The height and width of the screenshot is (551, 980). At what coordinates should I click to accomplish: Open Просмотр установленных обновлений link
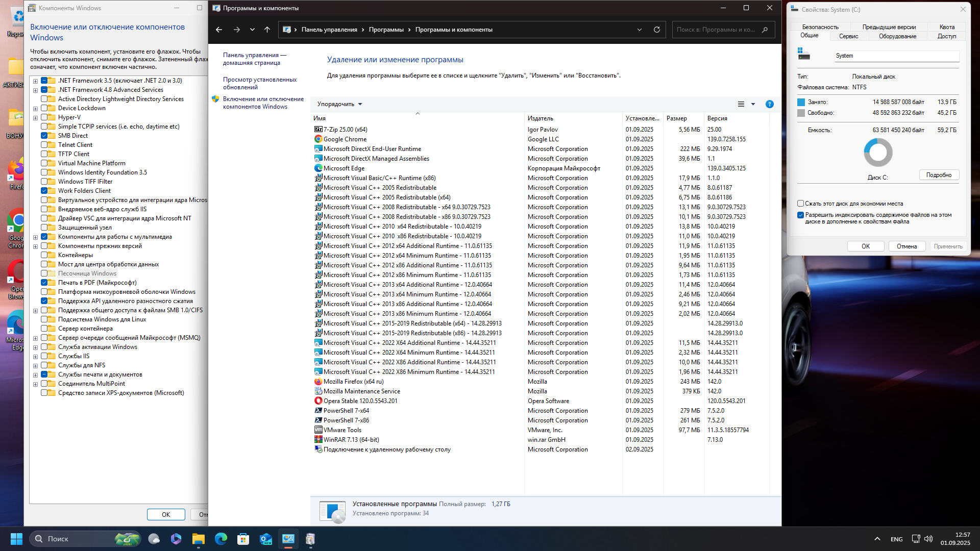pos(260,83)
